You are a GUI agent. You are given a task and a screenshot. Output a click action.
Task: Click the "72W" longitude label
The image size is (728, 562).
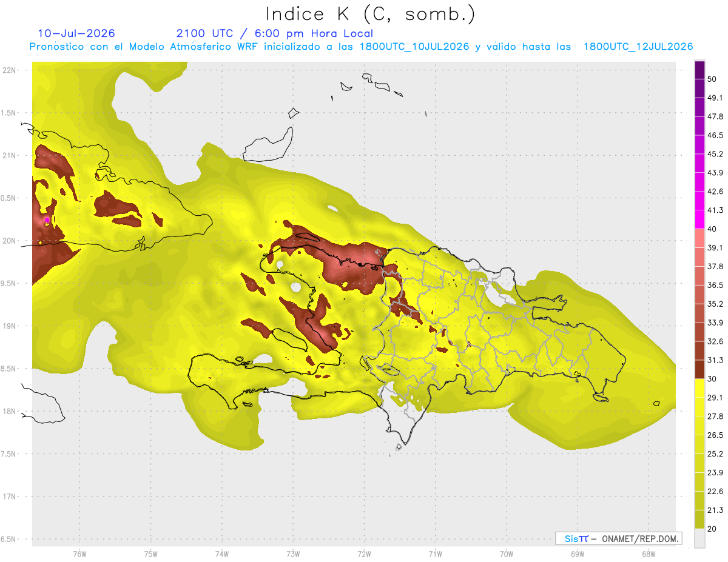[x=364, y=554]
